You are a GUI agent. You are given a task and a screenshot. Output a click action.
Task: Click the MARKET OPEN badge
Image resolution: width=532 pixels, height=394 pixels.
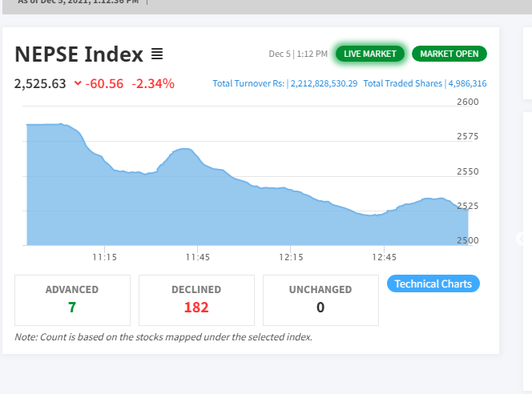pyautogui.click(x=449, y=54)
